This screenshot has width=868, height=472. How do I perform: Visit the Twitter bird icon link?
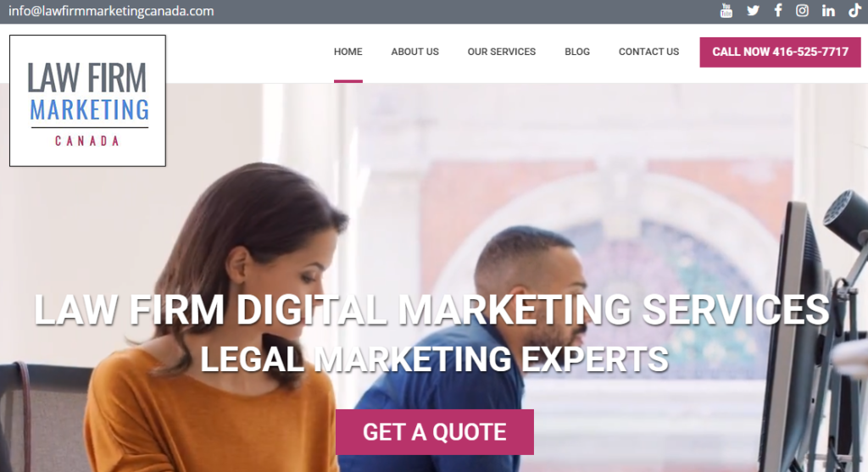click(753, 10)
